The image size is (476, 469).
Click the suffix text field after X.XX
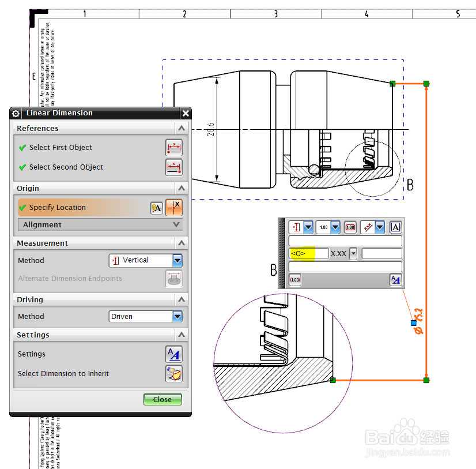[x=381, y=253]
